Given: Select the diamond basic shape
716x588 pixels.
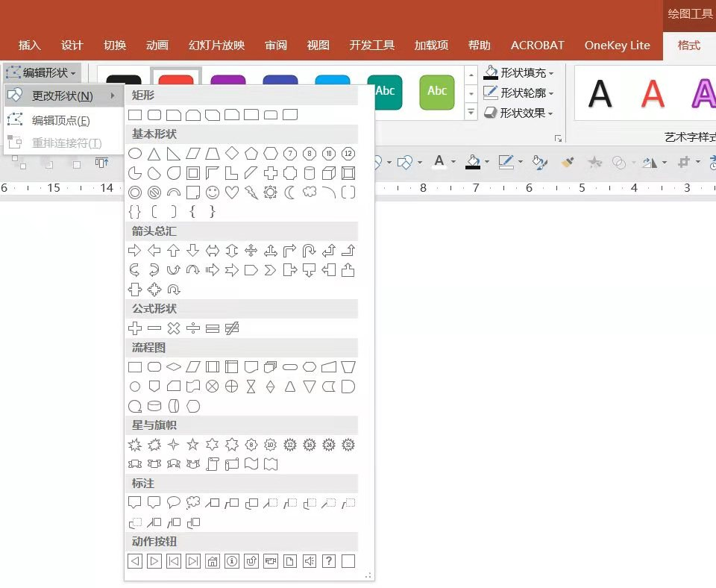Looking at the screenshot, I should coord(232,154).
